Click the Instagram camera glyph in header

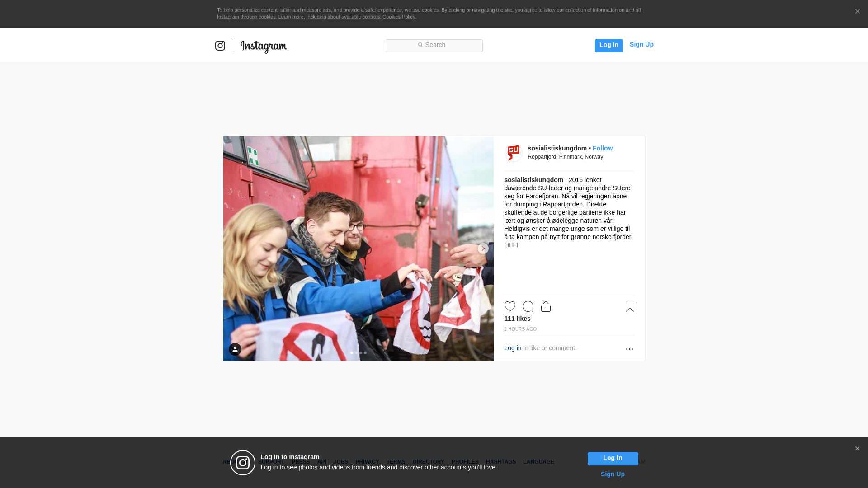tap(220, 46)
